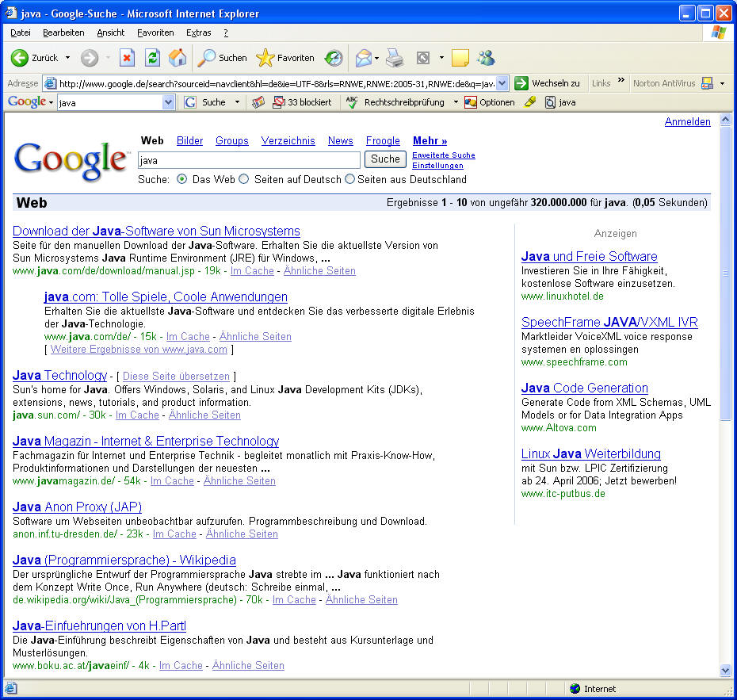Viewport: 737px width, 700px height.
Task: Open the History toolbar icon
Action: [x=334, y=58]
